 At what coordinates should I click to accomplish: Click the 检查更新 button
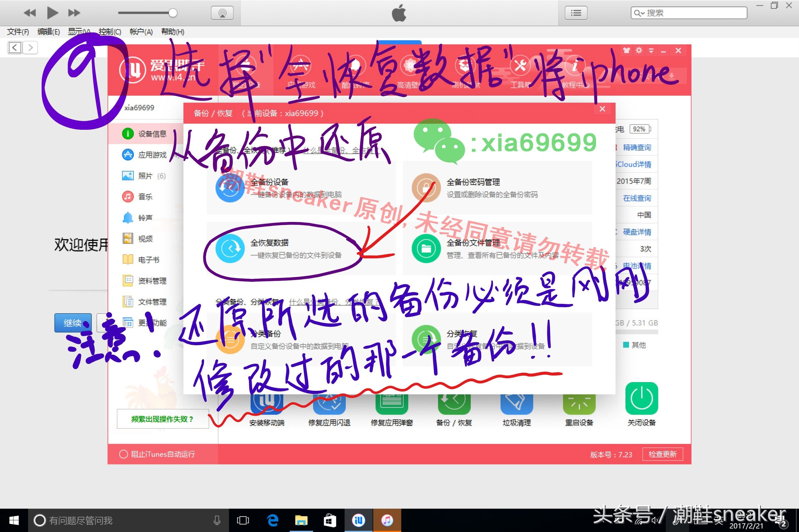(x=663, y=454)
